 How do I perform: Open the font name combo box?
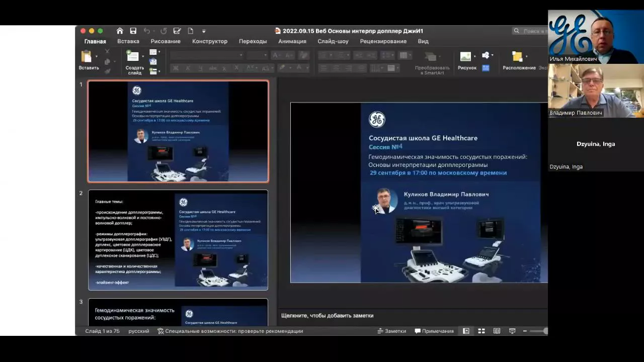point(207,55)
